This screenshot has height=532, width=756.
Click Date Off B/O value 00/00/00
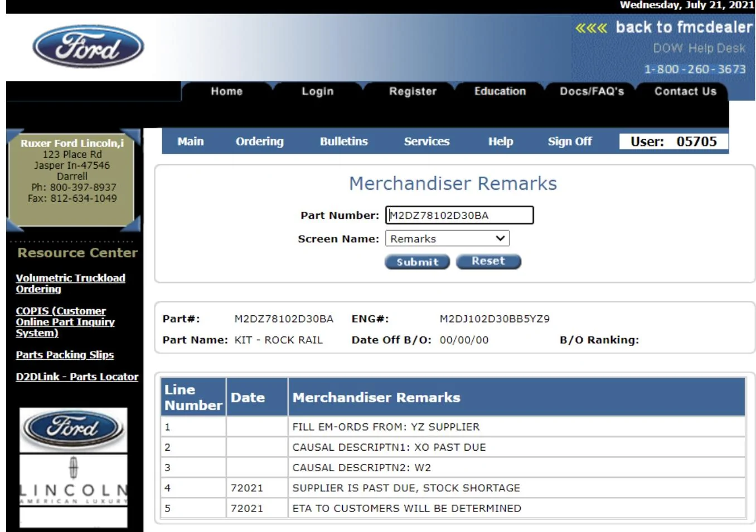point(464,340)
